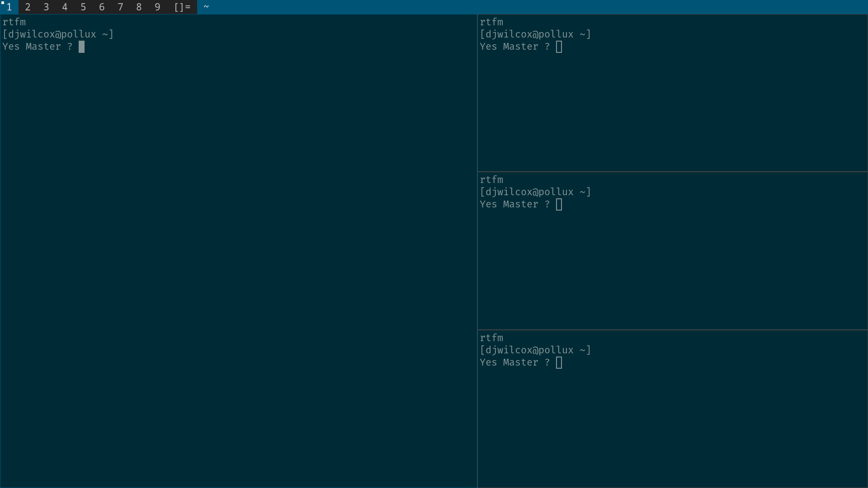Open workspace tag 5
Screen dimensions: 868x488
83,7
